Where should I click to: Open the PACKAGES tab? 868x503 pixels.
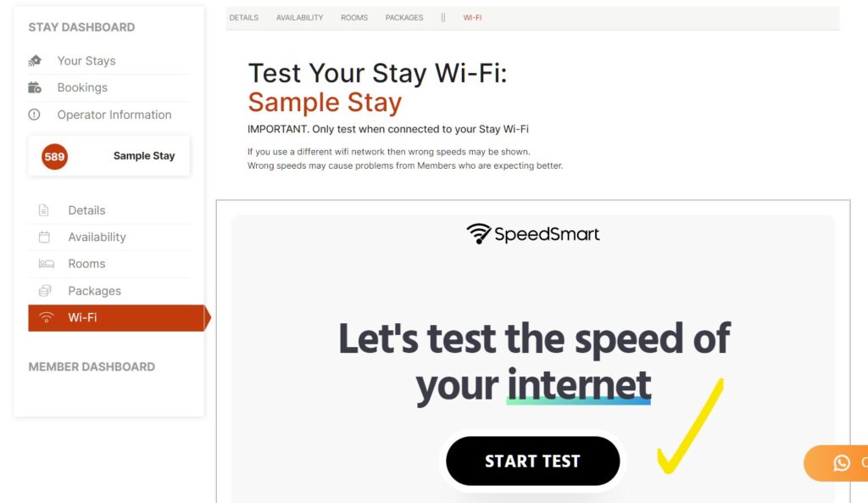point(403,17)
